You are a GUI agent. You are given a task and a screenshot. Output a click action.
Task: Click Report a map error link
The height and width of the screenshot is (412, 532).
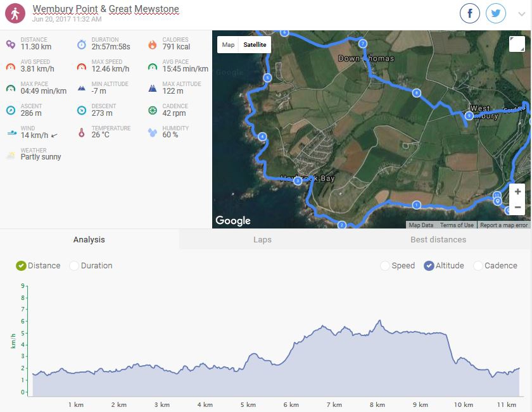point(503,225)
